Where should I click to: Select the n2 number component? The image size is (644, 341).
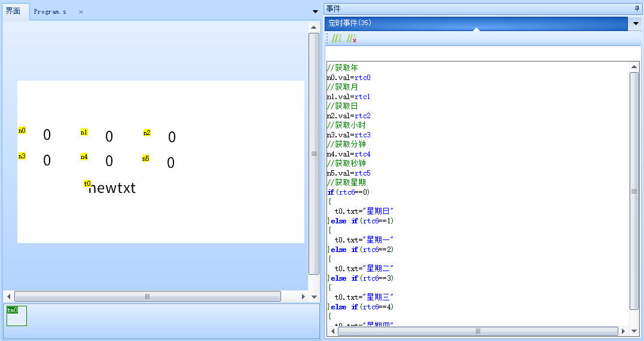pyautogui.click(x=171, y=137)
